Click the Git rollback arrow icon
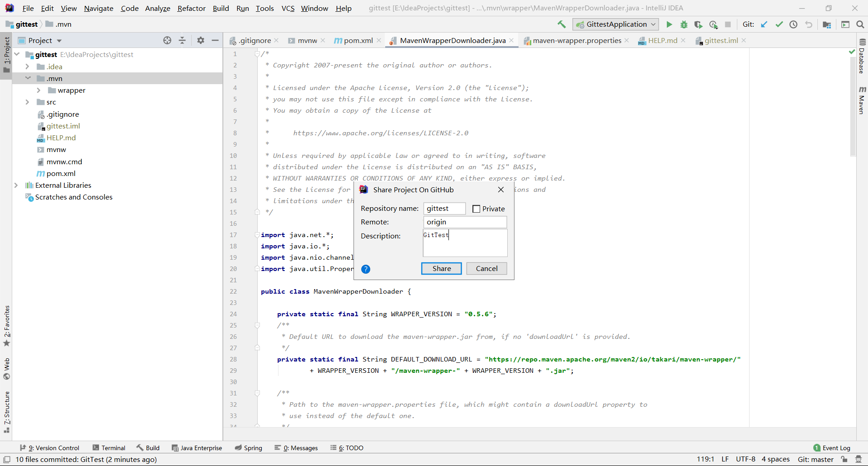The height and width of the screenshot is (466, 868). pos(809,24)
